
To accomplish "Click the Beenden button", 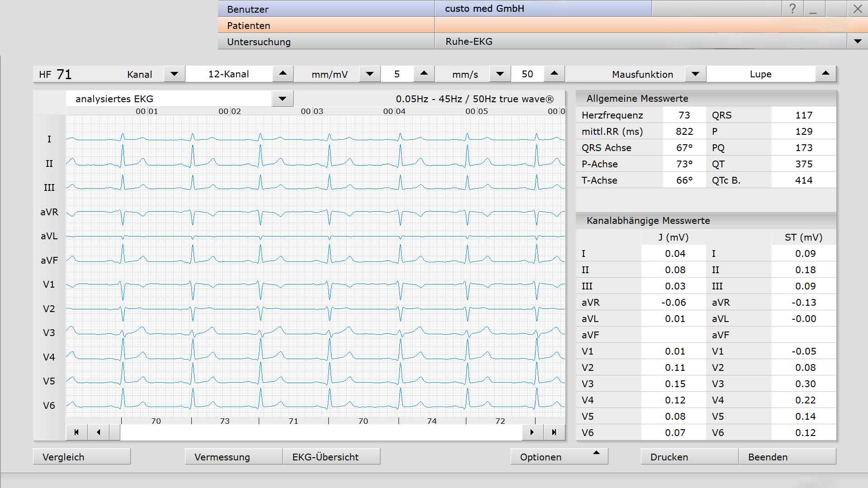I will pyautogui.click(x=787, y=456).
